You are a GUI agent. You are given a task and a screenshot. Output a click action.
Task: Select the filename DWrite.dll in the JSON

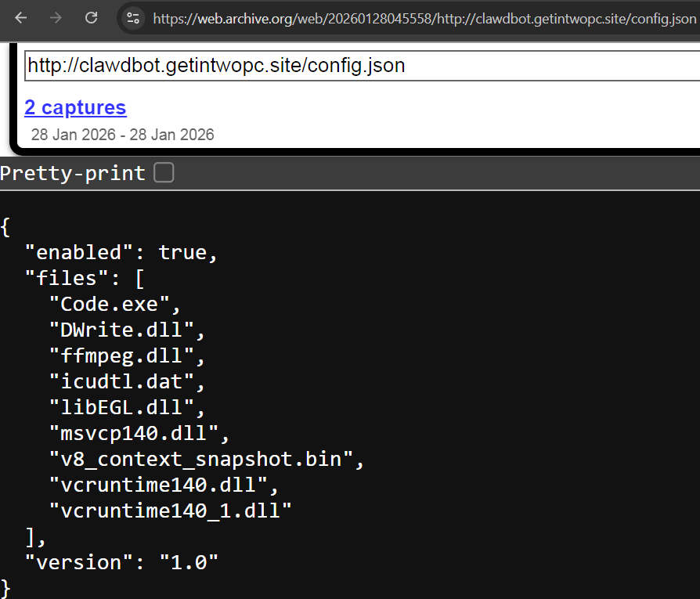pos(120,330)
